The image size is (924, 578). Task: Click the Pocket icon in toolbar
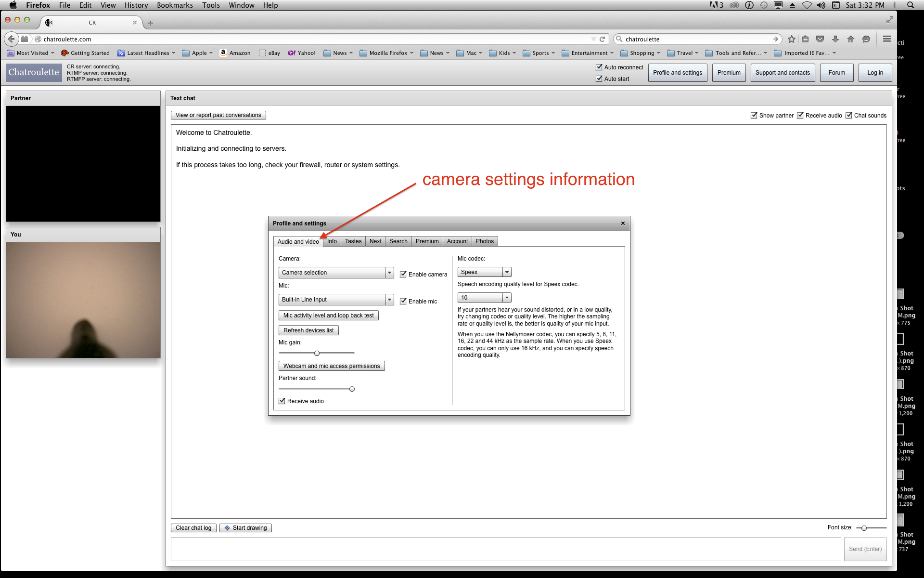pos(821,39)
